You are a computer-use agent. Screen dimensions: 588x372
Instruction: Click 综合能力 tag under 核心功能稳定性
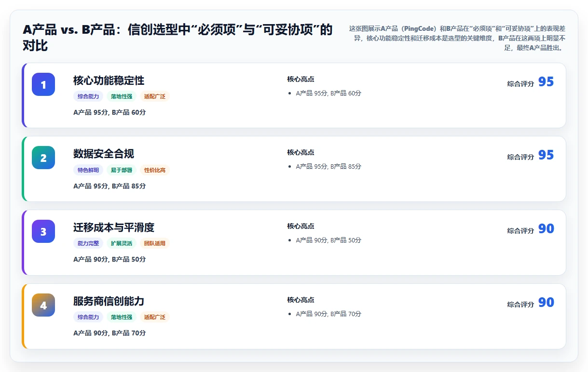click(88, 96)
